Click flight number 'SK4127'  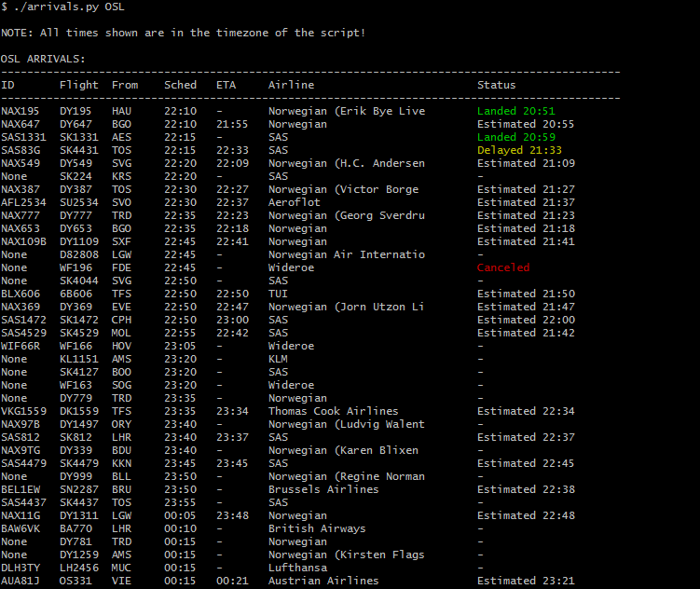79,372
